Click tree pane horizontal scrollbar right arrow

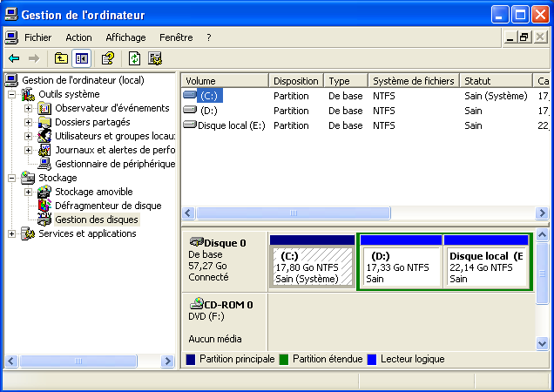[167, 362]
